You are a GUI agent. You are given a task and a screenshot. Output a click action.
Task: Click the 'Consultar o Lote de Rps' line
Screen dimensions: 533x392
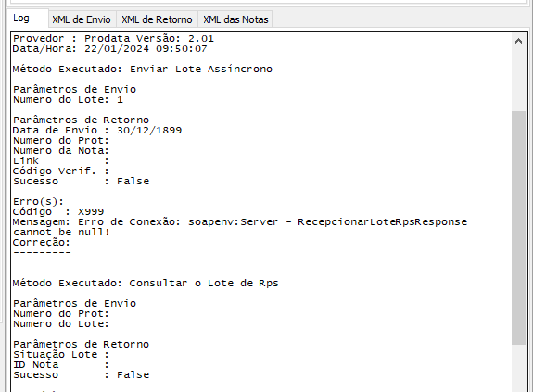click(x=146, y=283)
